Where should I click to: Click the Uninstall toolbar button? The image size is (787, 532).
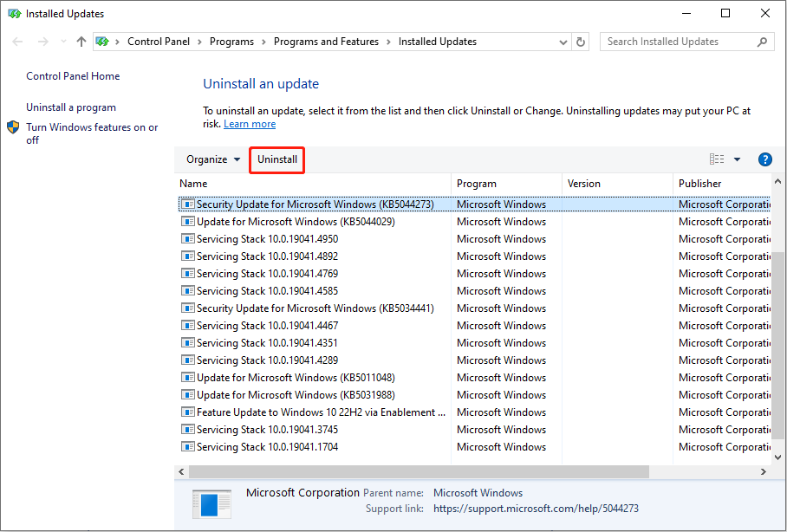pyautogui.click(x=277, y=159)
